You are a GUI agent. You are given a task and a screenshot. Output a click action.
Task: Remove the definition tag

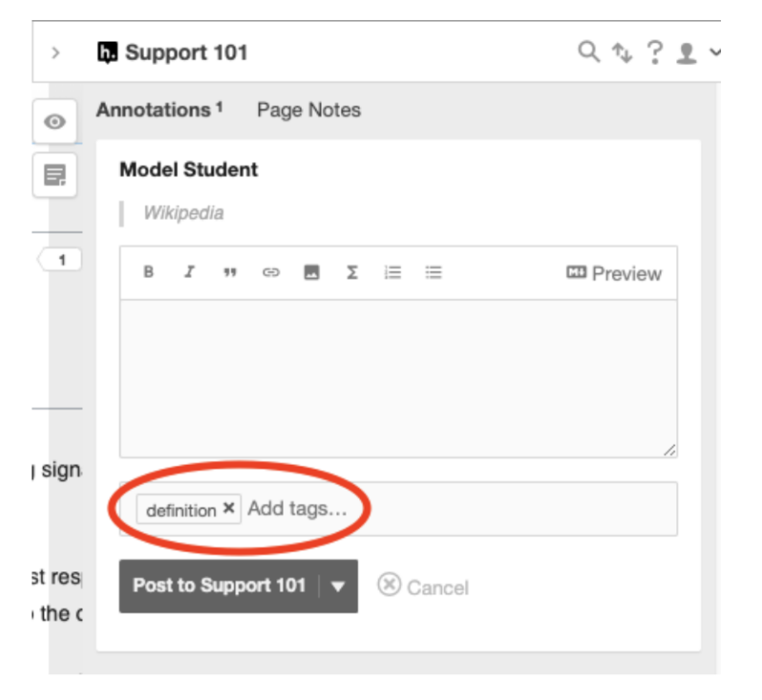click(x=228, y=510)
